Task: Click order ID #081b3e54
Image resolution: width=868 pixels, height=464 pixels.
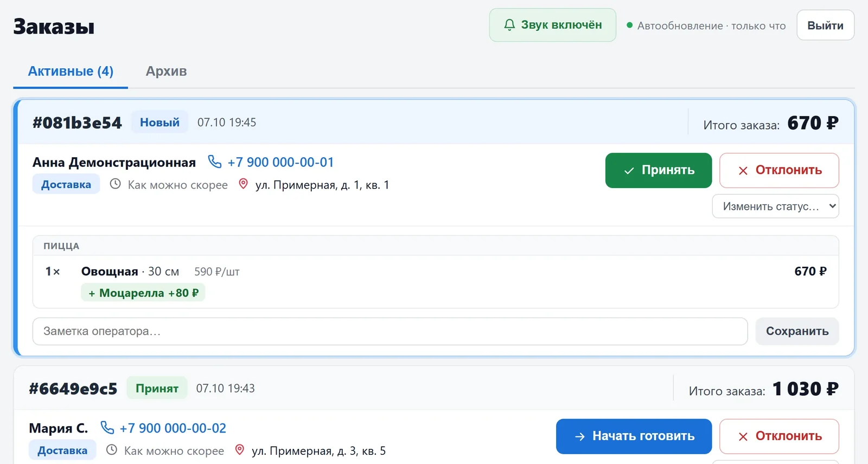Action: pos(77,123)
